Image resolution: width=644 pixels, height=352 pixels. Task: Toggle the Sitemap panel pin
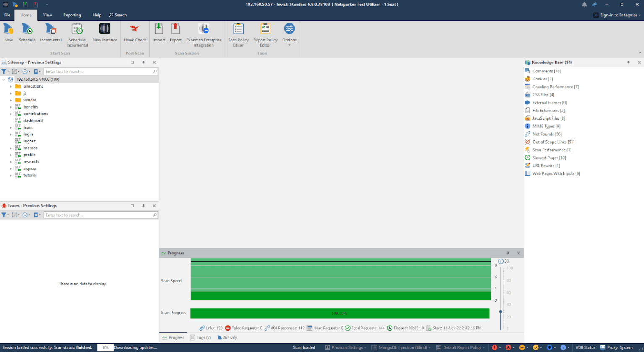(143, 62)
